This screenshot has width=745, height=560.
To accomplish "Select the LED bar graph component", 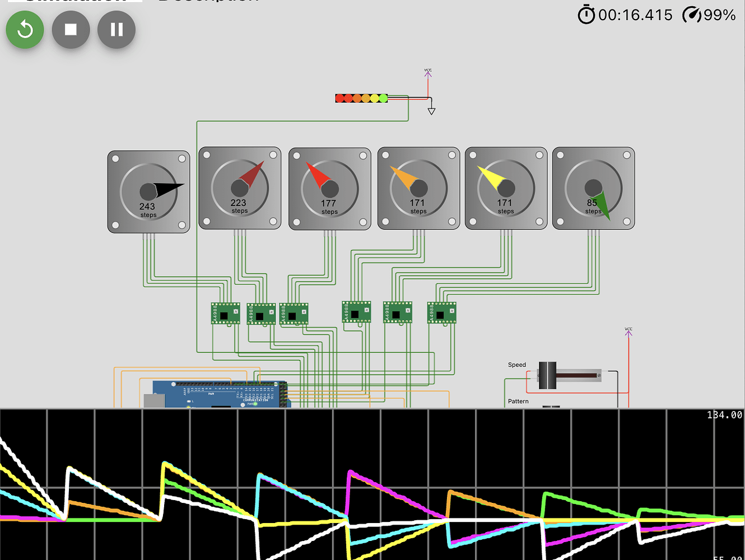I will coord(361,97).
